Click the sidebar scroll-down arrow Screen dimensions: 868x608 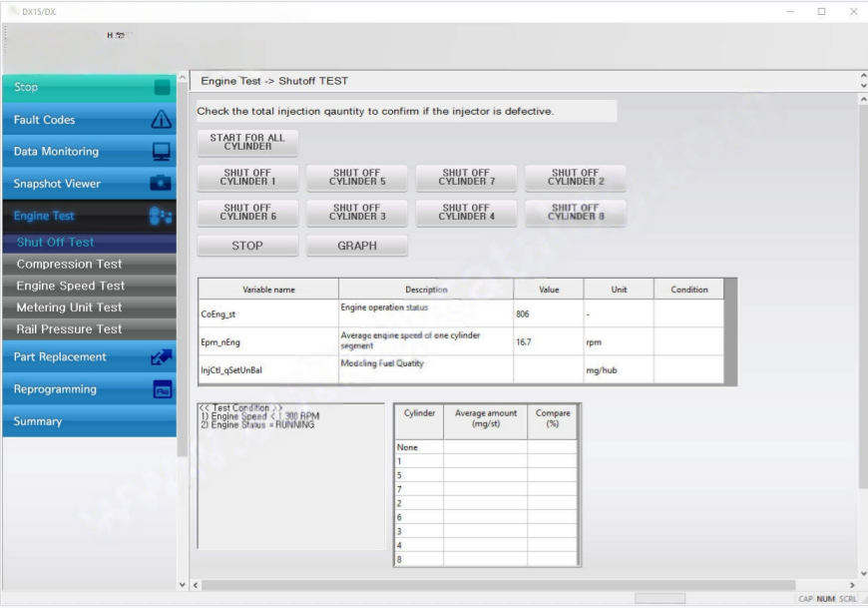pos(182,583)
